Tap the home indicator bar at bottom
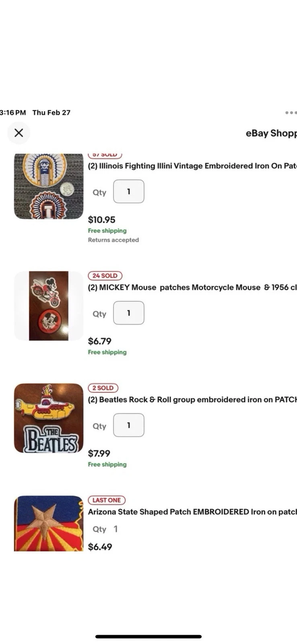 tap(148, 637)
